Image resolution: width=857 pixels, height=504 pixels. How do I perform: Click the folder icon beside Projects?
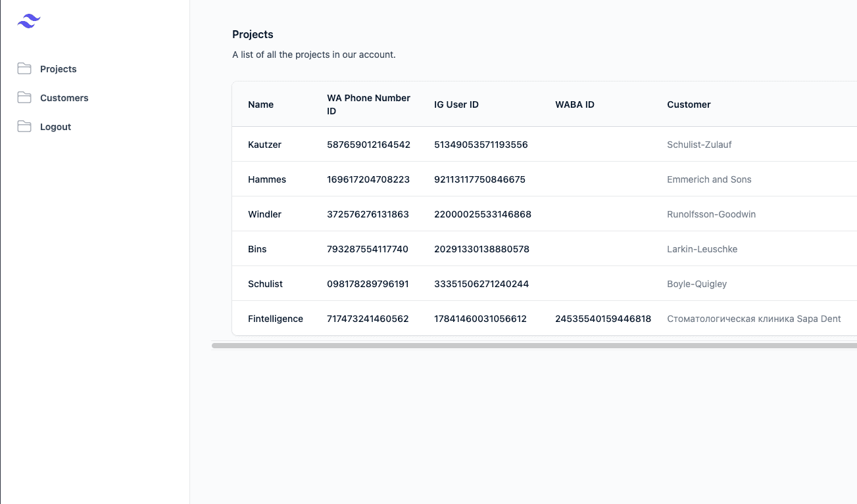pyautogui.click(x=24, y=69)
